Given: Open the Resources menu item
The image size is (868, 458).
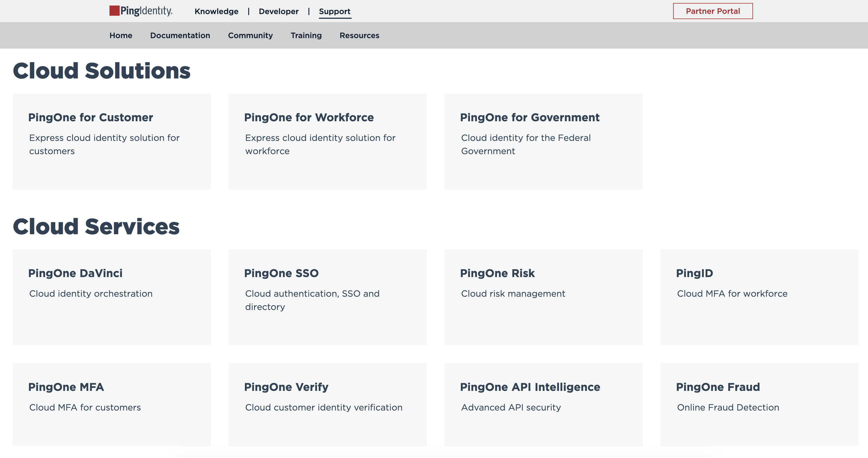Looking at the screenshot, I should coord(359,35).
